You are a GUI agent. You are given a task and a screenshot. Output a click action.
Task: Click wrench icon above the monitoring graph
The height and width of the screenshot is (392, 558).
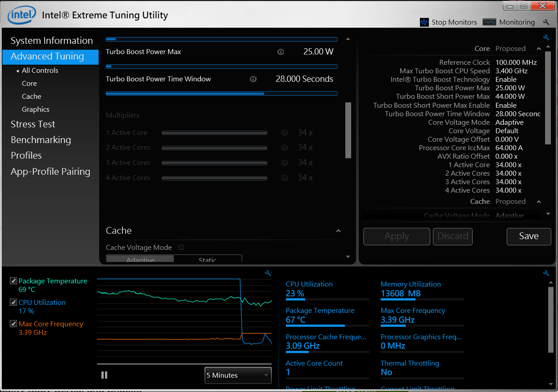268,273
